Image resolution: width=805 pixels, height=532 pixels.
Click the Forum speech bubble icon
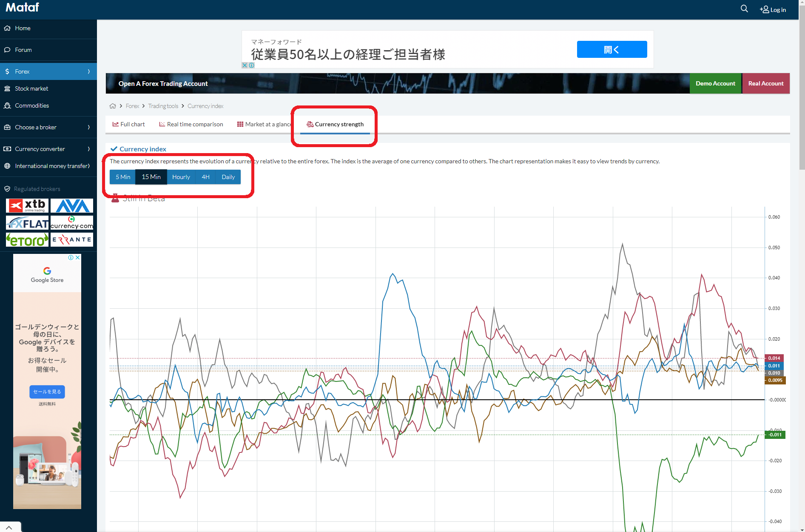pos(7,50)
